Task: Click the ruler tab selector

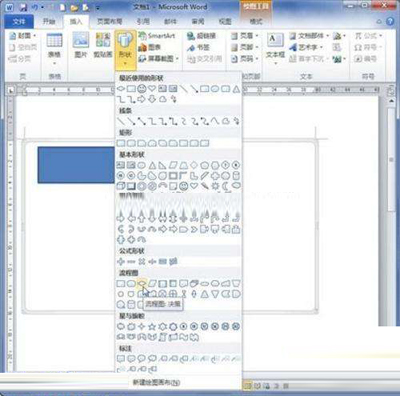Action: (x=11, y=90)
